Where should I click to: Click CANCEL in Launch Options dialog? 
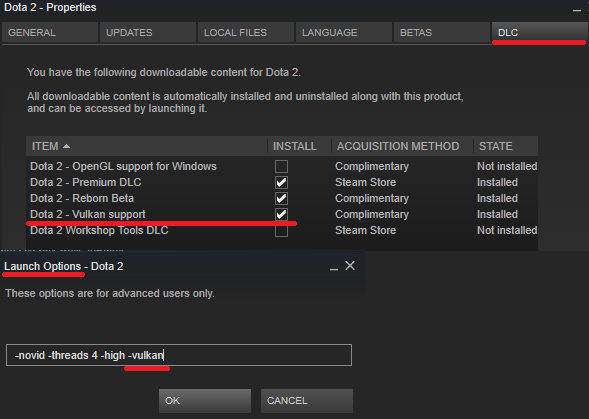[x=307, y=401]
